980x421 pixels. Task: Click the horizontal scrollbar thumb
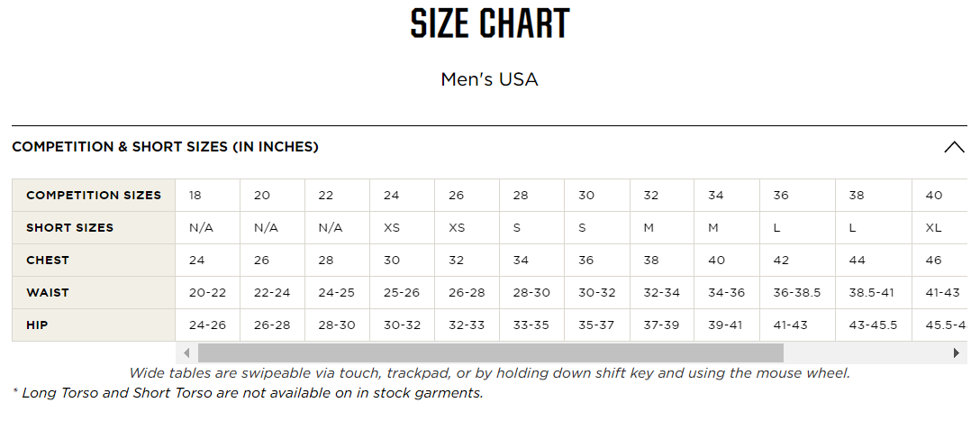491,352
